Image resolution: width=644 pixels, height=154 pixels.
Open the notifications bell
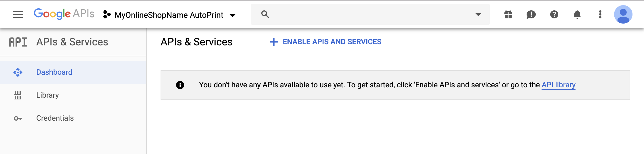click(577, 14)
